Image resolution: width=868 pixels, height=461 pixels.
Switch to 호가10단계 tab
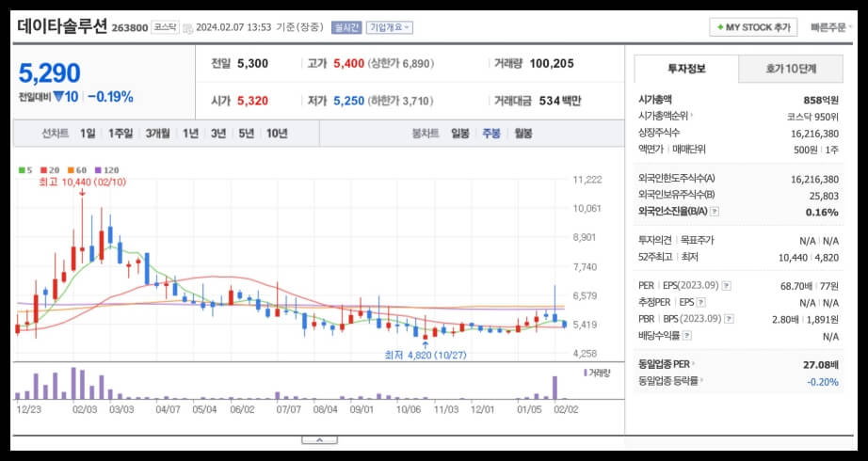tap(791, 69)
